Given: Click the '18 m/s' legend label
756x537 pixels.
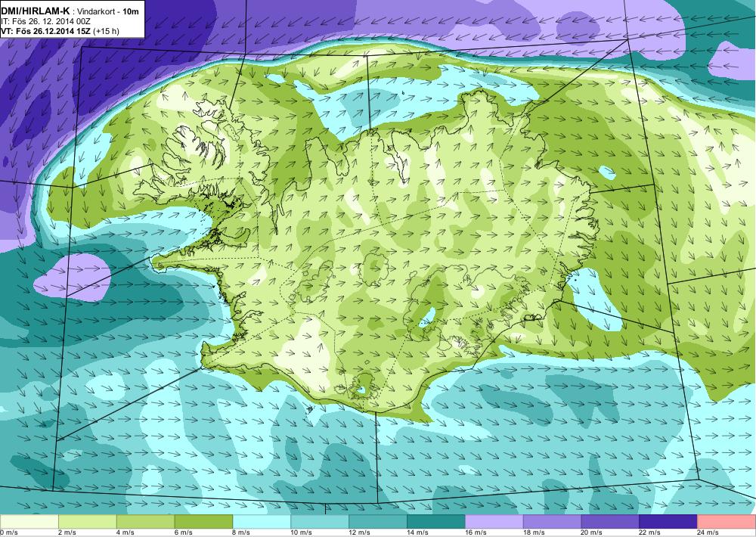Looking at the screenshot, I should [x=534, y=532].
